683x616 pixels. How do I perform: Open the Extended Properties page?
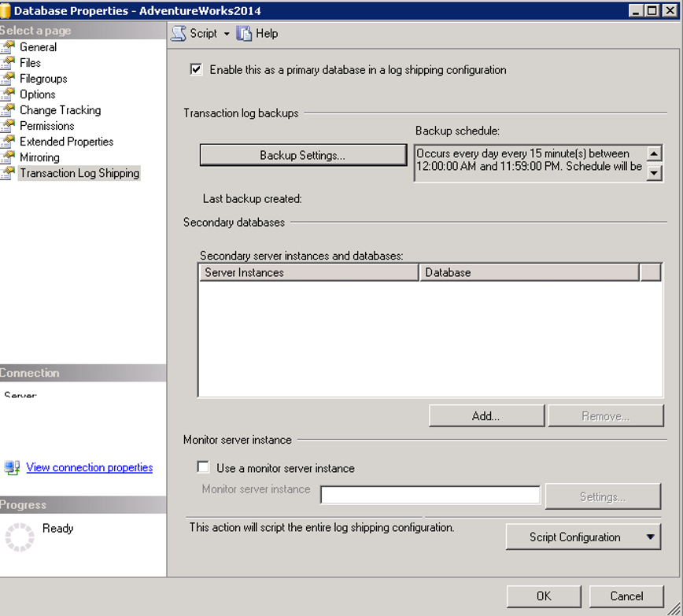point(67,141)
